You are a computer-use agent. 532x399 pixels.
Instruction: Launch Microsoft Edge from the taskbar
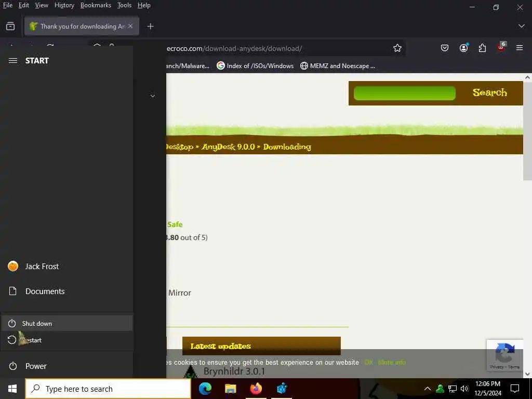205,389
